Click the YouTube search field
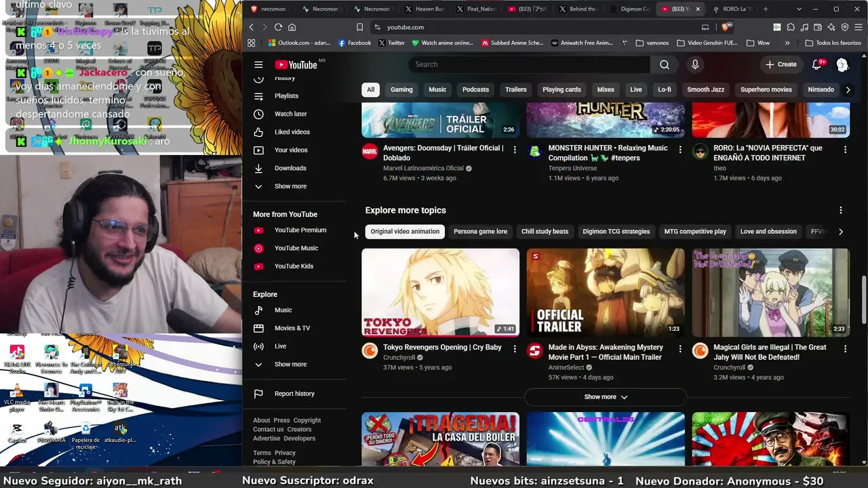Screen dimensions: 868x488 click(529, 64)
